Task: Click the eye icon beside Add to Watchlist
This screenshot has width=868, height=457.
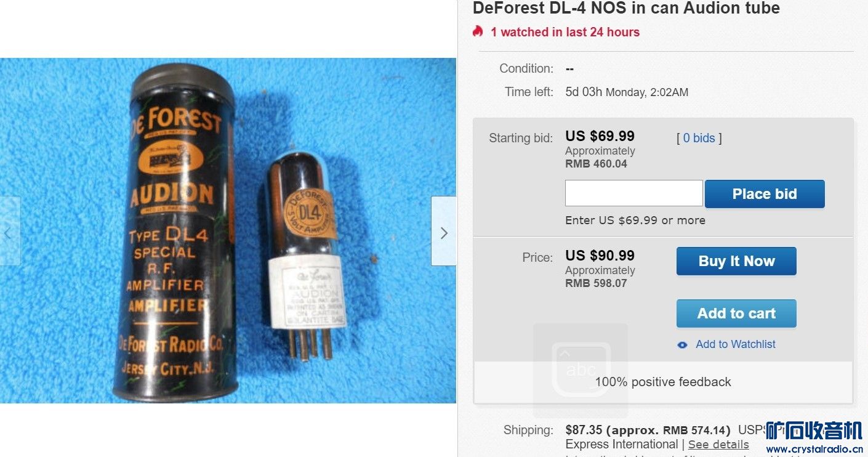Action: point(682,345)
